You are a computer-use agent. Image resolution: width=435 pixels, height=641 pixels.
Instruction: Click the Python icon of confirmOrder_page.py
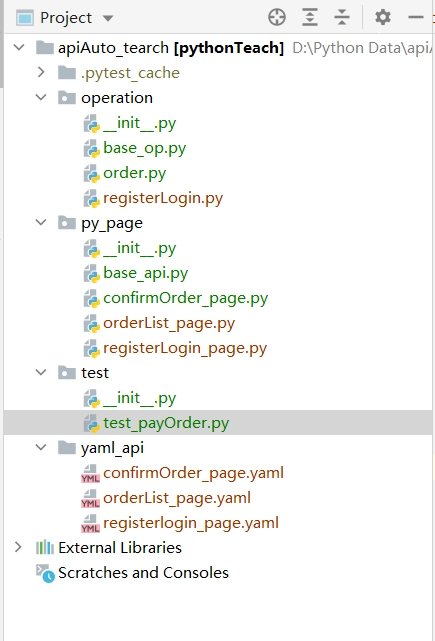pos(92,298)
